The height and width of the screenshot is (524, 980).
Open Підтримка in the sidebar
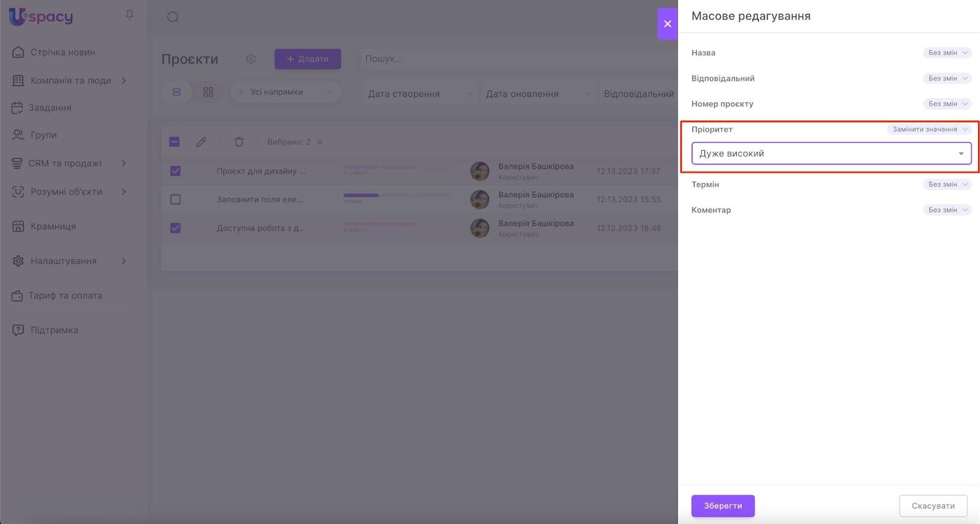55,330
